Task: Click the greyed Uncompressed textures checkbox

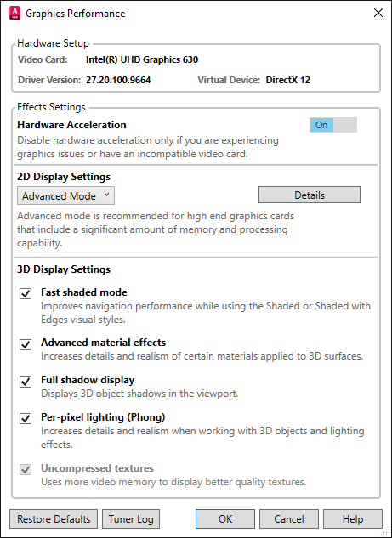Action: tap(26, 470)
